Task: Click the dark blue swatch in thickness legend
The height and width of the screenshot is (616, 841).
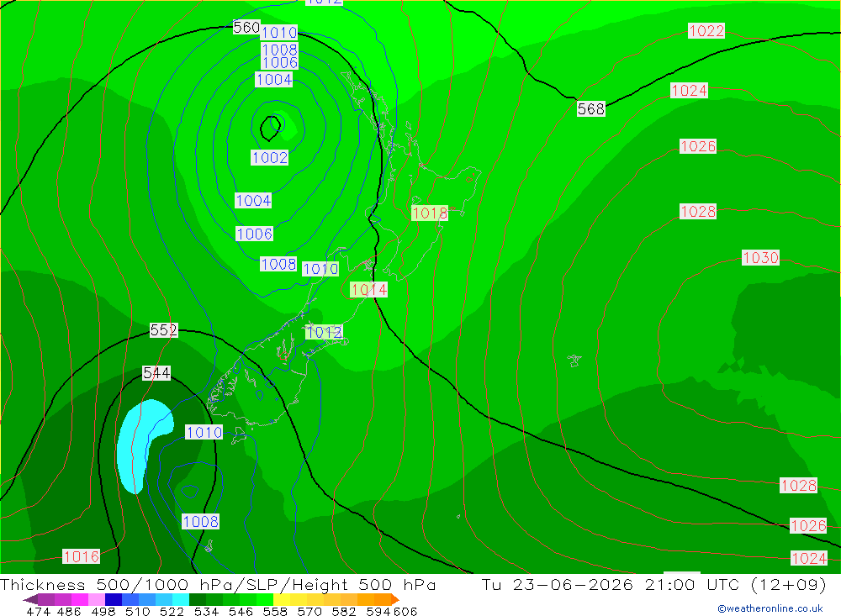Action: click(x=114, y=599)
